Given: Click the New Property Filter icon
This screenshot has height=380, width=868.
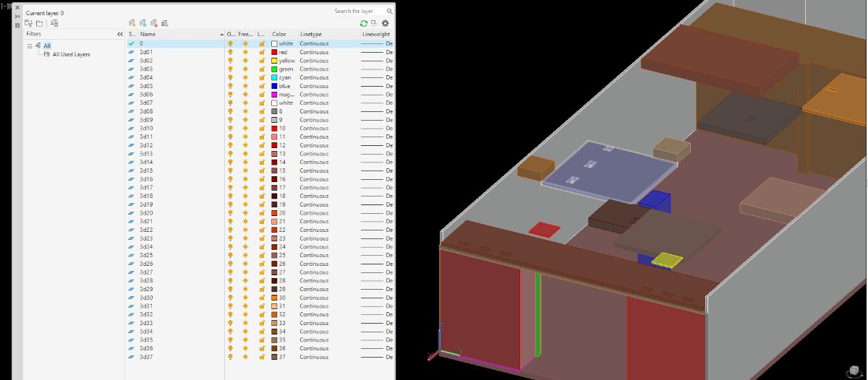Looking at the screenshot, I should [28, 23].
